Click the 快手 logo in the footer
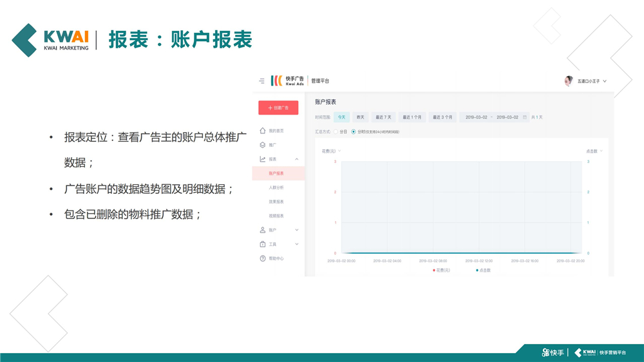This screenshot has width=644, height=362. point(553,352)
